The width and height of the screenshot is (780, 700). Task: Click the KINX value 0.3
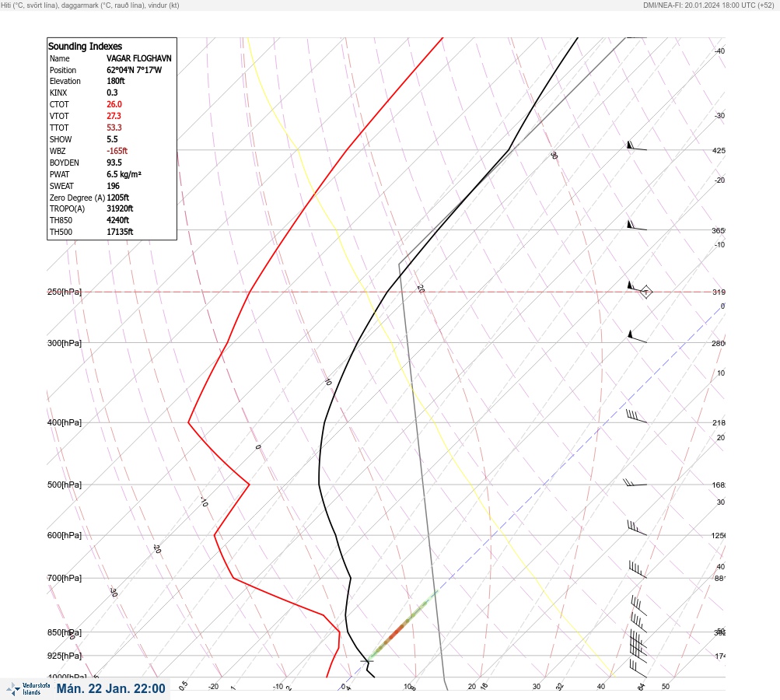[112, 93]
